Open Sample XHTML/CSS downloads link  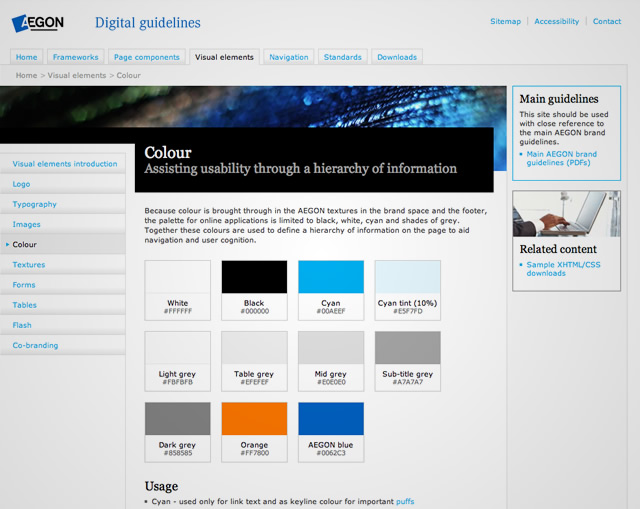(563, 269)
